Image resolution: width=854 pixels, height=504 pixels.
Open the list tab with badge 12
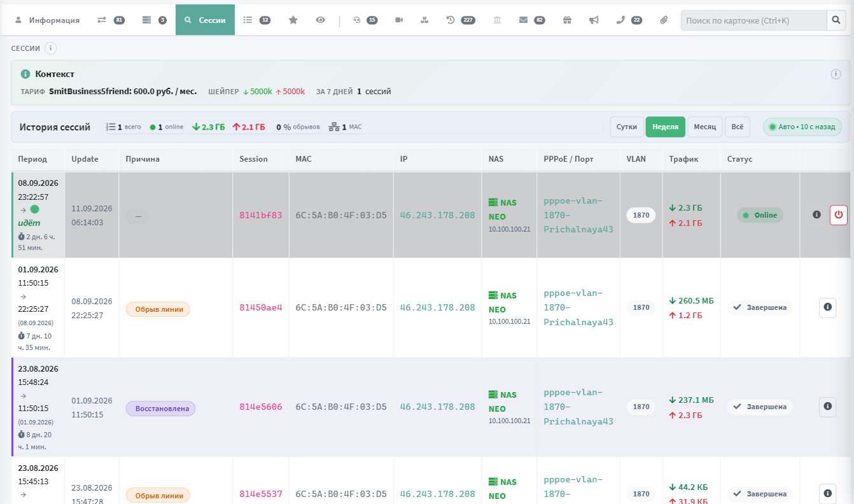tap(257, 20)
